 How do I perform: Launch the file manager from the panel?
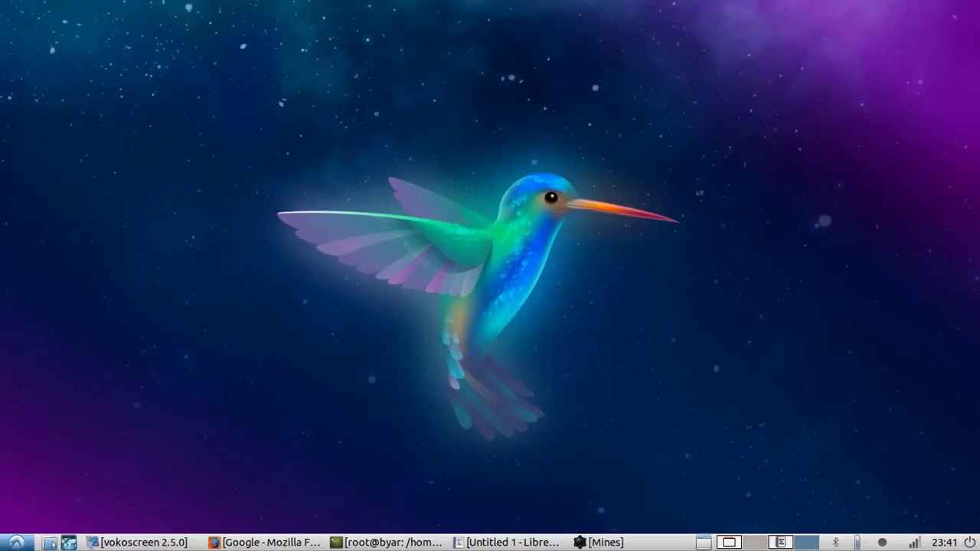coord(50,543)
